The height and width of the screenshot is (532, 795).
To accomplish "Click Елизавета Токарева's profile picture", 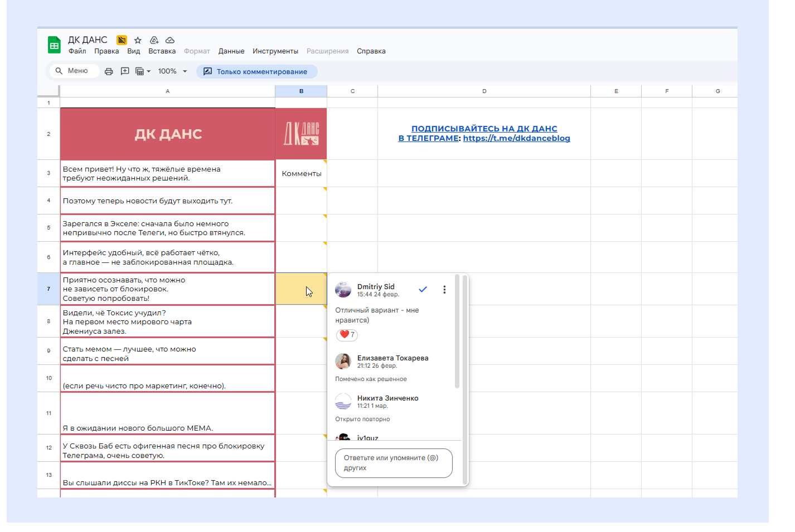I will (343, 361).
